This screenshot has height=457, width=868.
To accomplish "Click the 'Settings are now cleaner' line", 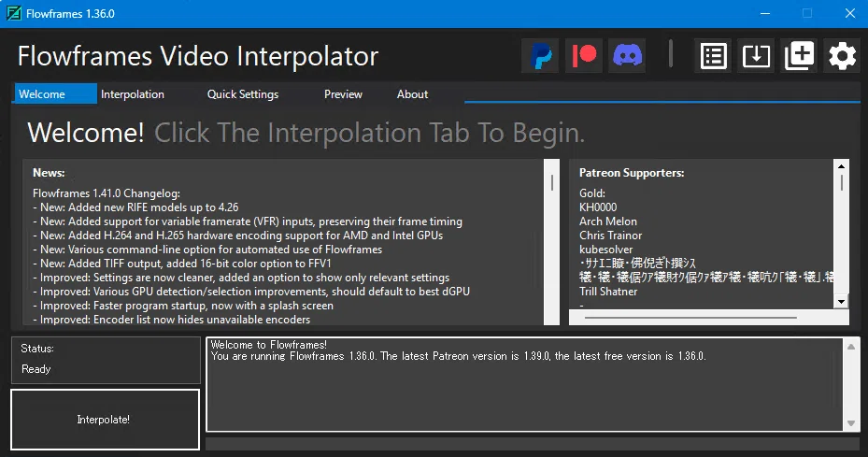I will click(x=241, y=278).
